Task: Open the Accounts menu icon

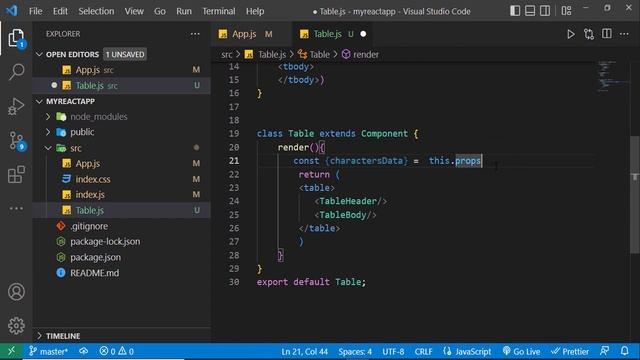Action: [16, 292]
